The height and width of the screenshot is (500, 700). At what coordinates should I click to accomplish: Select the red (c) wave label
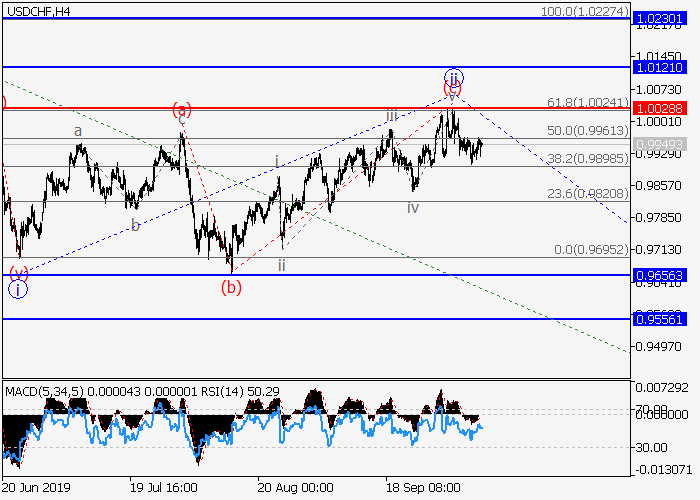coord(452,91)
